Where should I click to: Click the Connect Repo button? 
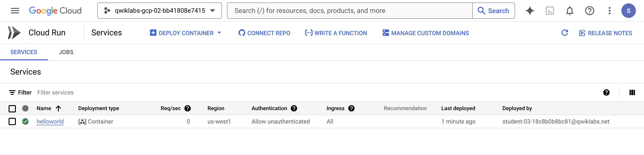264,33
